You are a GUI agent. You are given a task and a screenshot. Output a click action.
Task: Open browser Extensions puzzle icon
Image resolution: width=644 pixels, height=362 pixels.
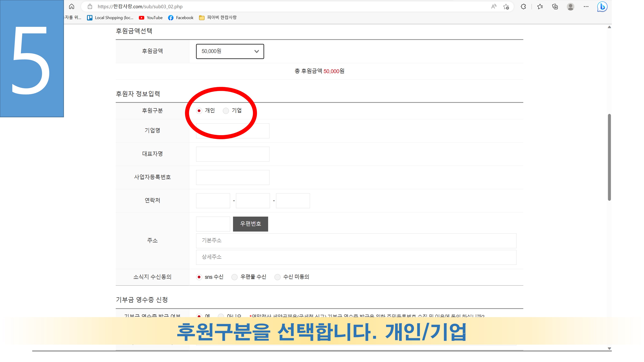[x=523, y=6]
